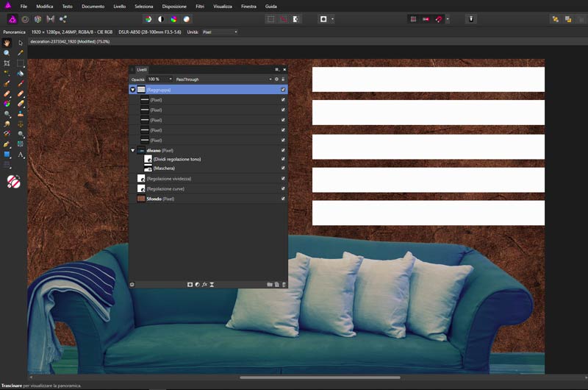Toggle Quick Mask toolbar button
This screenshot has width=588, height=390.
point(323,19)
